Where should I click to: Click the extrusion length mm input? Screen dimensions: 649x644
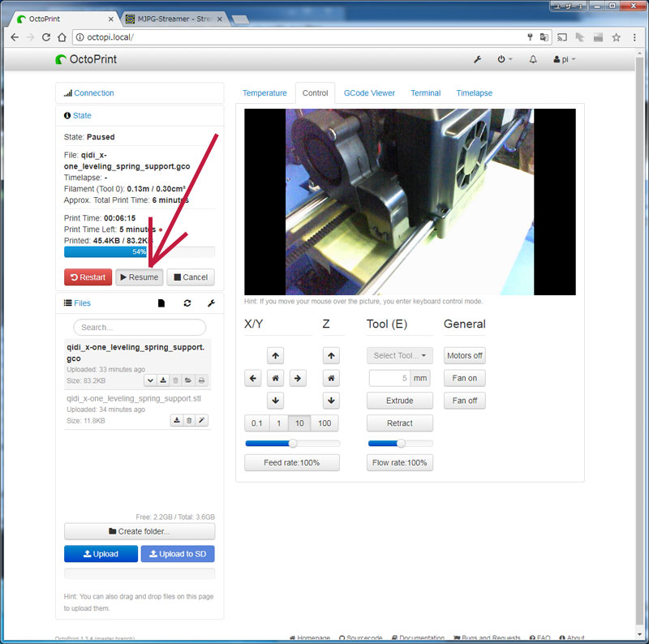pyautogui.click(x=389, y=378)
